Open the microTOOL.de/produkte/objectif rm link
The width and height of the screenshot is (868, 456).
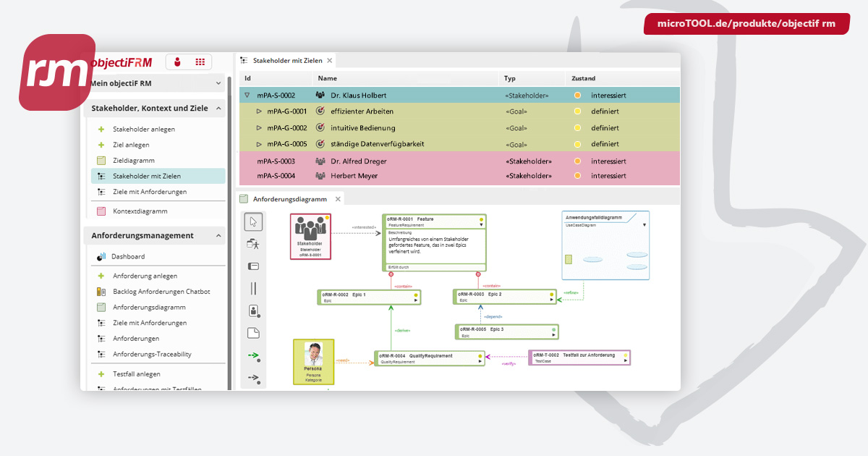746,23
